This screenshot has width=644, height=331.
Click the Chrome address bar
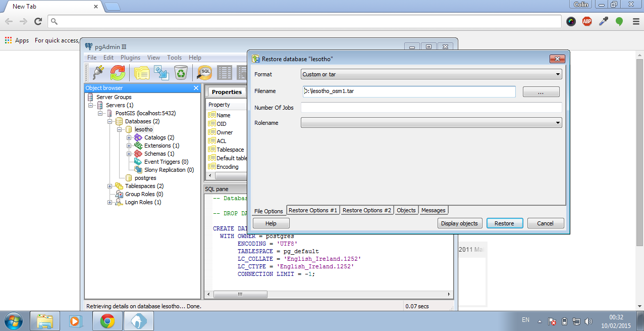coord(305,21)
